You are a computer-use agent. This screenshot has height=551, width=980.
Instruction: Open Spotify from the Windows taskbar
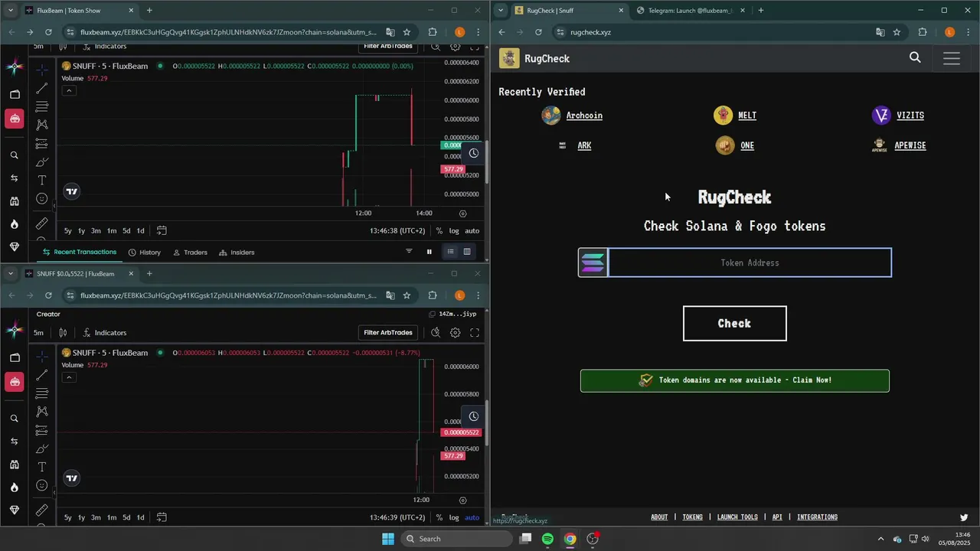click(547, 539)
